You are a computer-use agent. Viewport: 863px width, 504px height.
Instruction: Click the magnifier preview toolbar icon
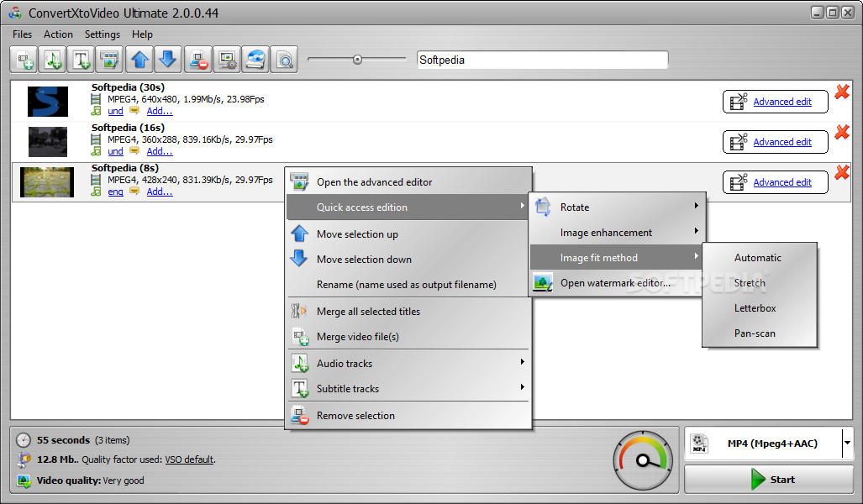(x=284, y=60)
